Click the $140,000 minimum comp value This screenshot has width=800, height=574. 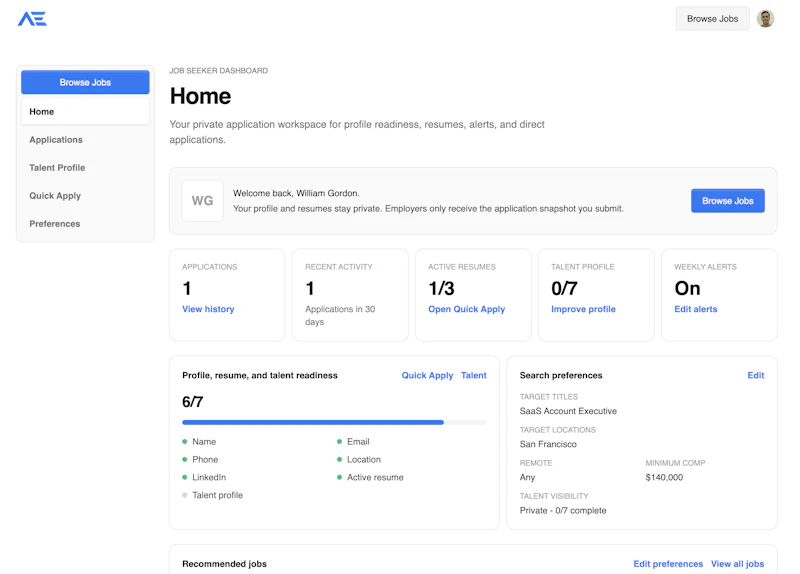[664, 478]
